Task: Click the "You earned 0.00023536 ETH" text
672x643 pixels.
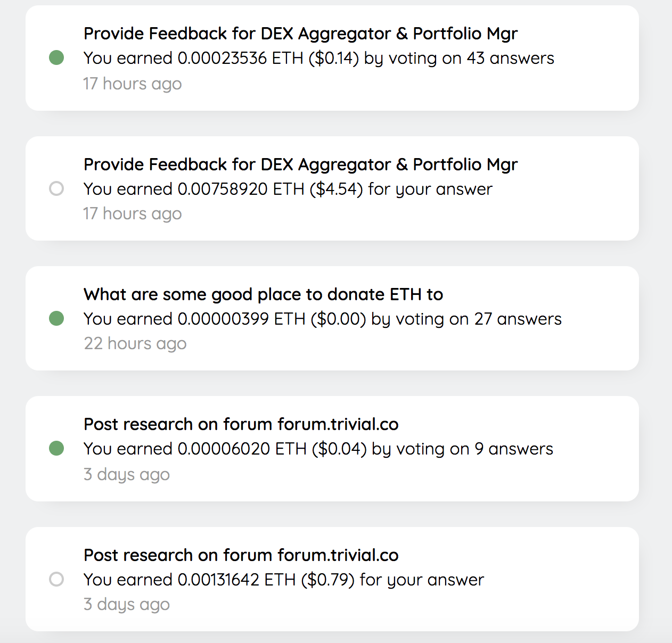Action: click(318, 58)
